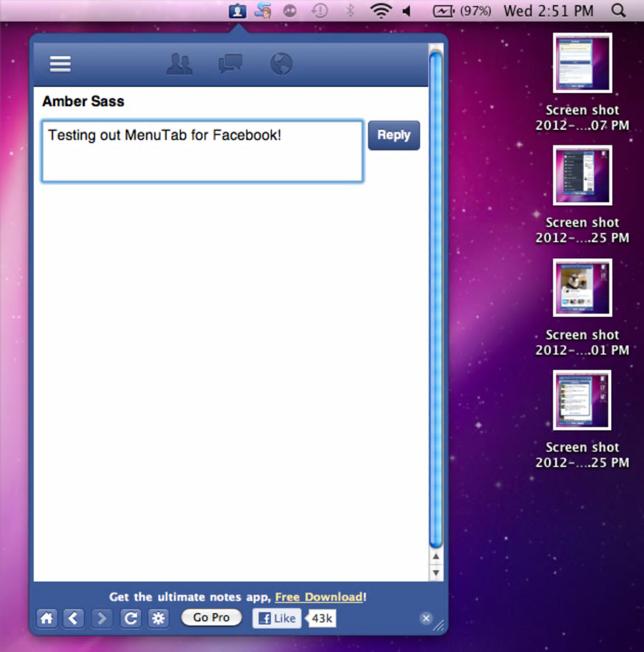
Task: Click the Reply button
Action: pos(393,135)
